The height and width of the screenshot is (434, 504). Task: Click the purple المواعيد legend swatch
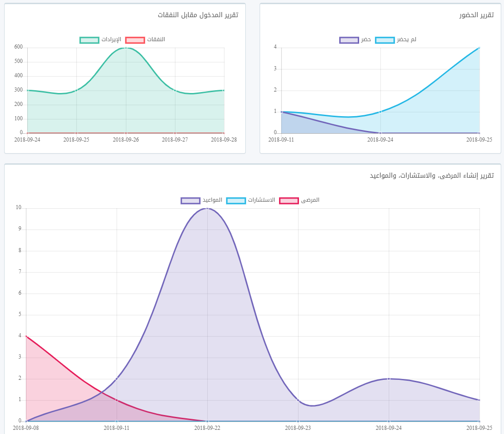(x=190, y=200)
